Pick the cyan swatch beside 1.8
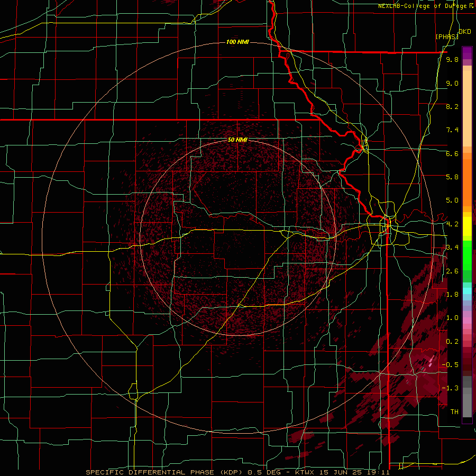This screenshot has width=476, height=476. pyautogui.click(x=467, y=291)
